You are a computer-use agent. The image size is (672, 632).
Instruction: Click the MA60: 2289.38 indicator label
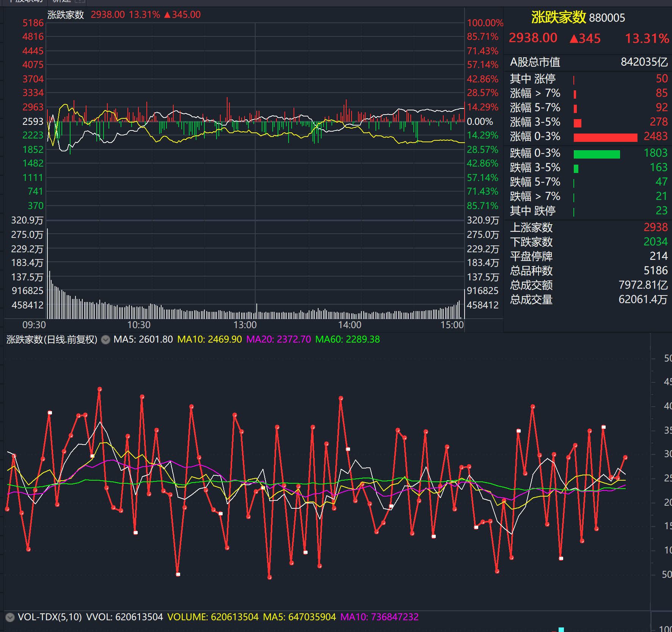[x=347, y=339]
